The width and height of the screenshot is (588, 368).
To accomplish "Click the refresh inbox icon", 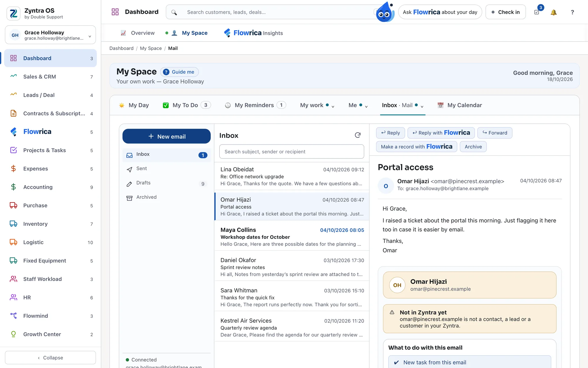I will tap(358, 135).
